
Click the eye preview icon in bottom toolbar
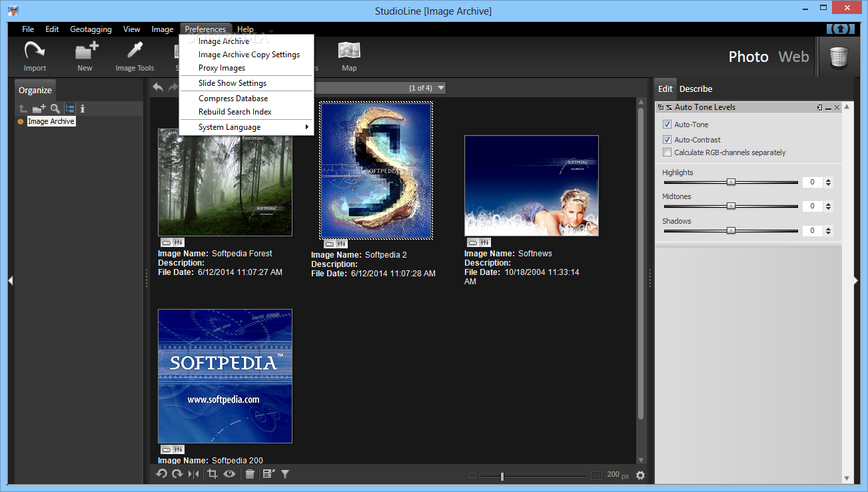click(x=230, y=474)
